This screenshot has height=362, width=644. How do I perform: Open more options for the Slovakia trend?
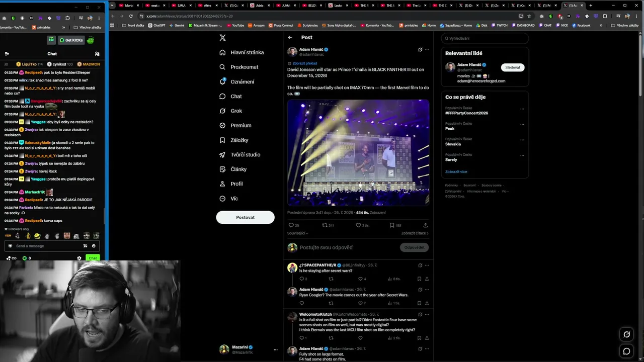(522, 140)
